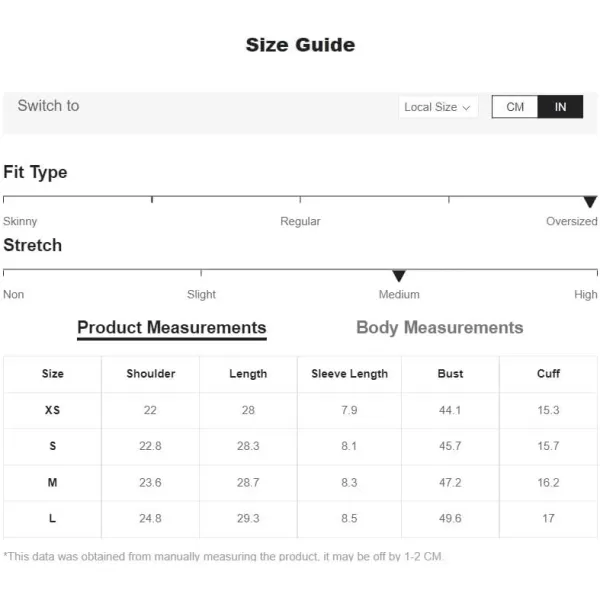Screen dimensions: 600x600
Task: Click the Local Size chevron arrow
Action: [x=466, y=108]
